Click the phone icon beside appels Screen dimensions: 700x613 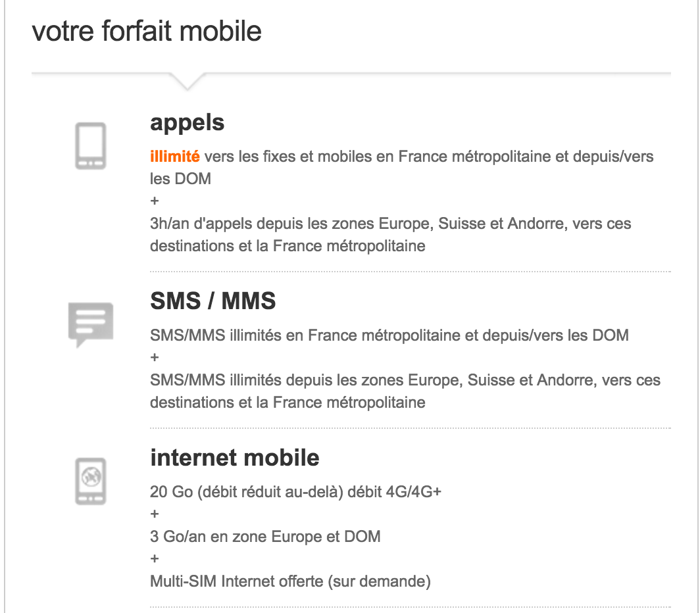coord(91,145)
